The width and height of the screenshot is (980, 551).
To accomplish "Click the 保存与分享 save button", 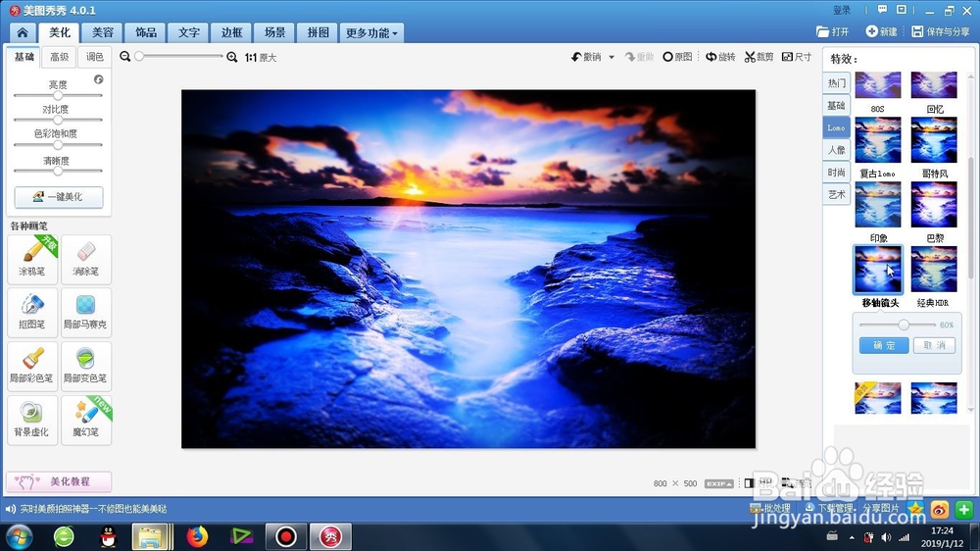I will (x=941, y=32).
